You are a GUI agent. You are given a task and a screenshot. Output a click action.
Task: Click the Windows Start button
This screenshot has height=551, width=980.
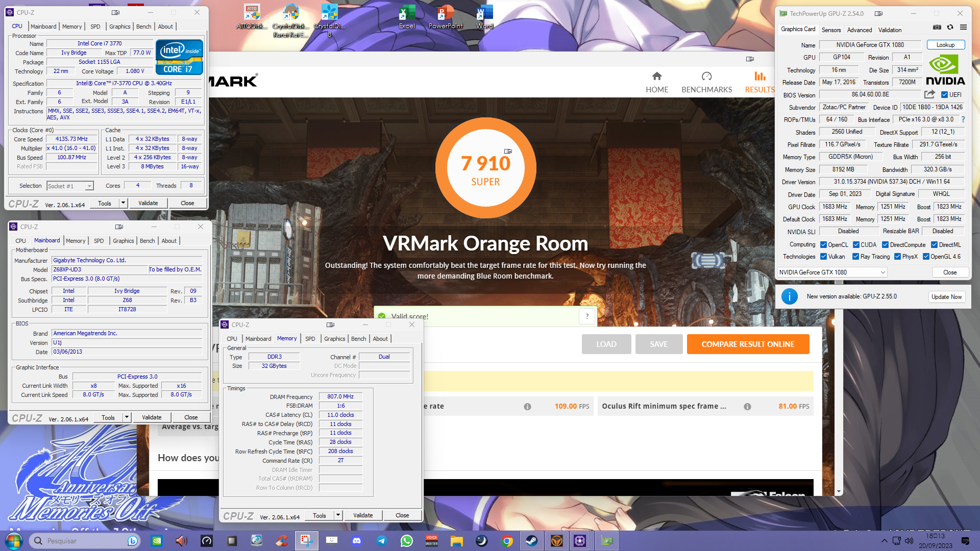click(x=14, y=541)
